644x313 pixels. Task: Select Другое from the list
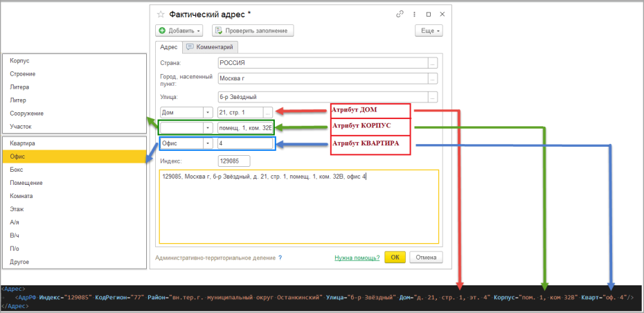pyautogui.click(x=74, y=262)
